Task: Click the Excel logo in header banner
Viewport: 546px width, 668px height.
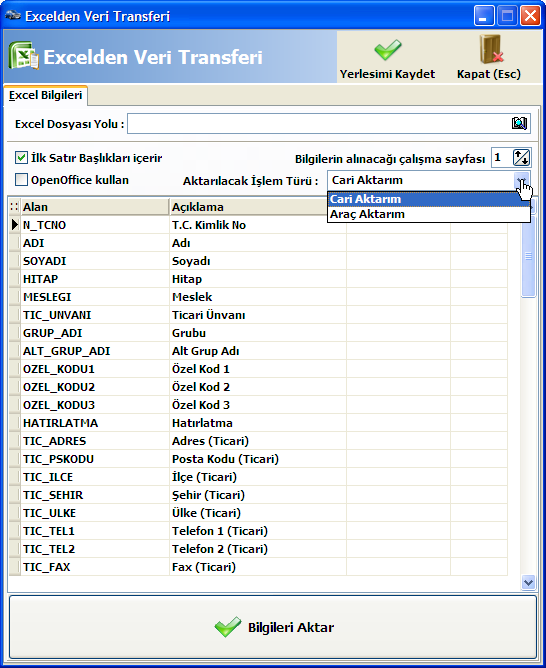Action: tap(23, 55)
